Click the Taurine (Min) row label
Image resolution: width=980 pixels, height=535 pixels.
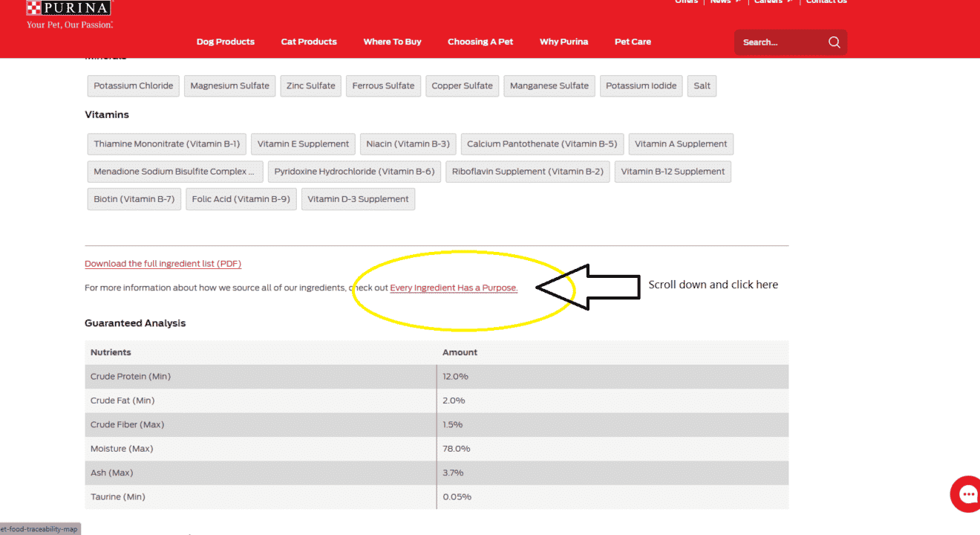[120, 497]
